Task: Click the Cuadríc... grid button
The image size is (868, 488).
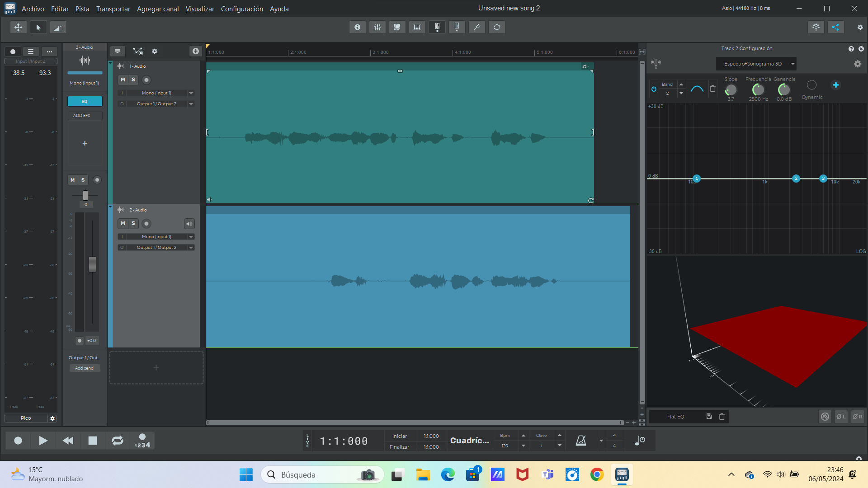Action: [x=469, y=441]
